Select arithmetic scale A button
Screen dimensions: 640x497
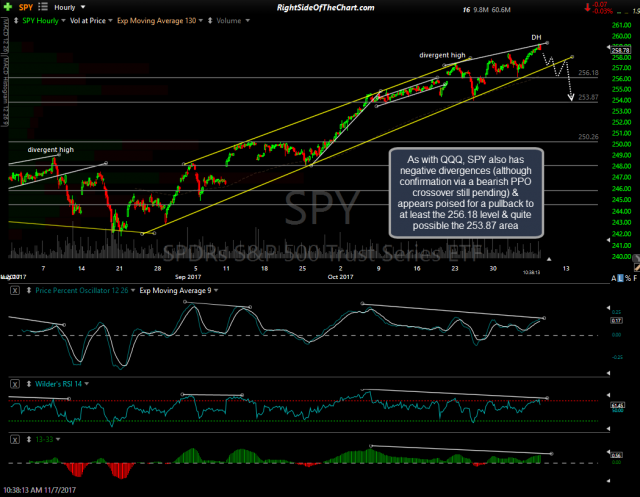(613, 278)
